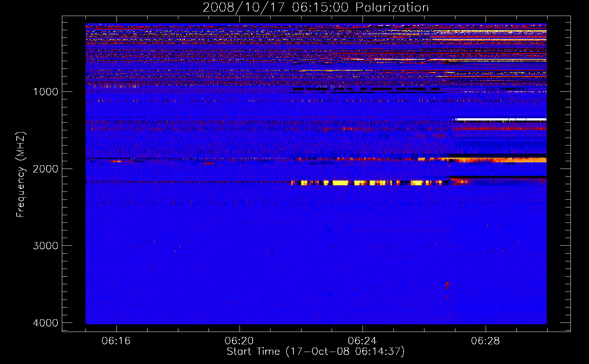Click the 06:28 time tick label

click(485, 341)
